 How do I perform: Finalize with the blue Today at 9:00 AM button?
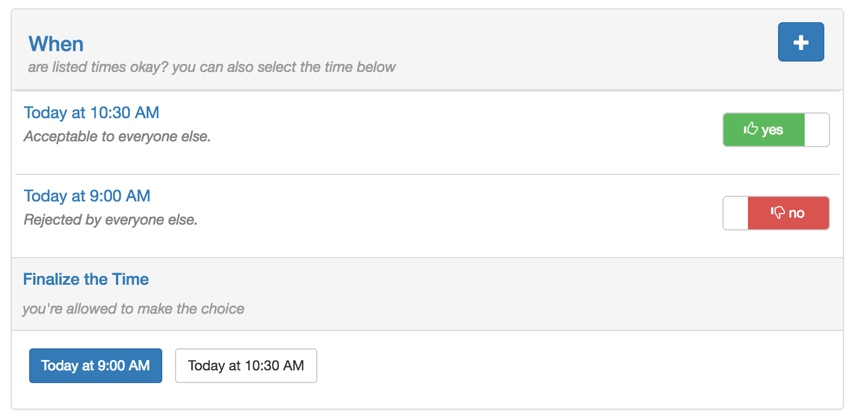pyautogui.click(x=95, y=365)
